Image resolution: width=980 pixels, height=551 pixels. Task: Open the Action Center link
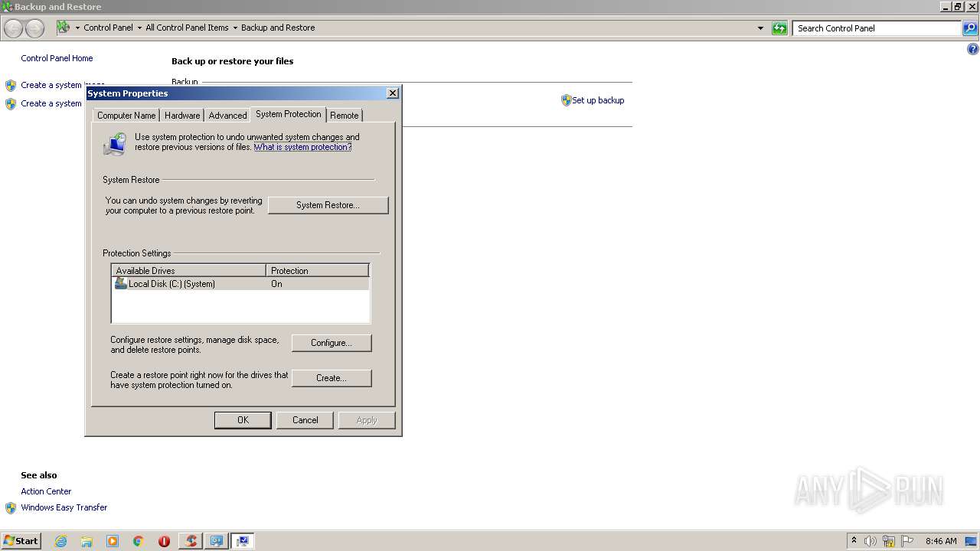point(46,491)
